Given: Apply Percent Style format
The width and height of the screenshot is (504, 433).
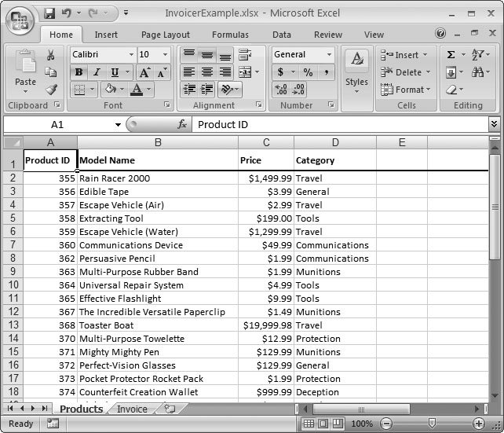Looking at the screenshot, I should (x=308, y=72).
